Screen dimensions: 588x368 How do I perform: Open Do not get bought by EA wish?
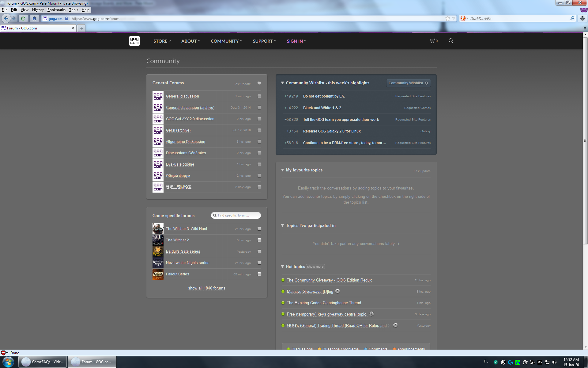pyautogui.click(x=324, y=96)
